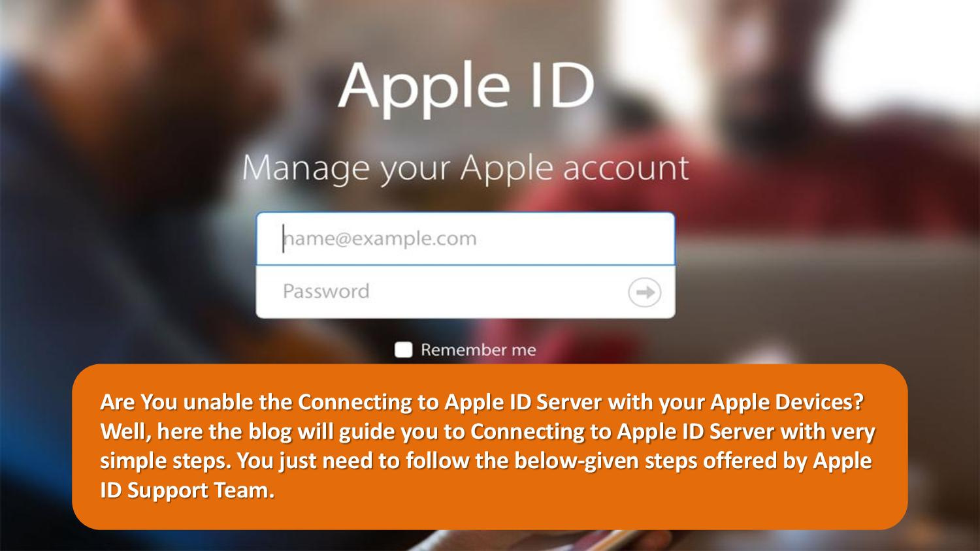Focus the name@example.com email field

pos(465,238)
